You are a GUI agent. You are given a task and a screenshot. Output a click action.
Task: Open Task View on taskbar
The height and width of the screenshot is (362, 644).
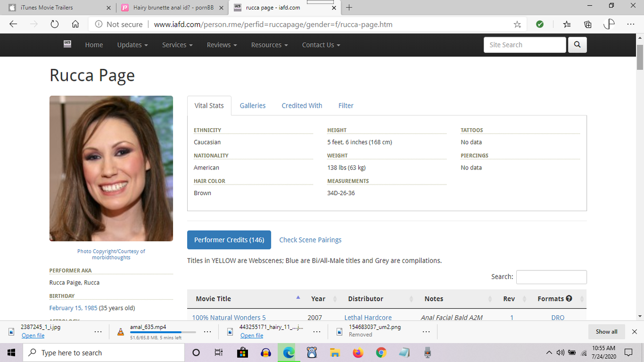218,352
